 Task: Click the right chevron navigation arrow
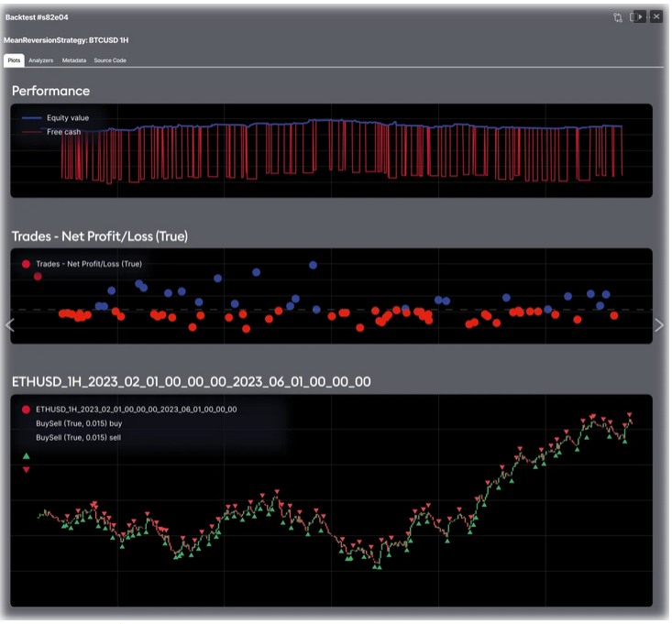click(x=660, y=324)
